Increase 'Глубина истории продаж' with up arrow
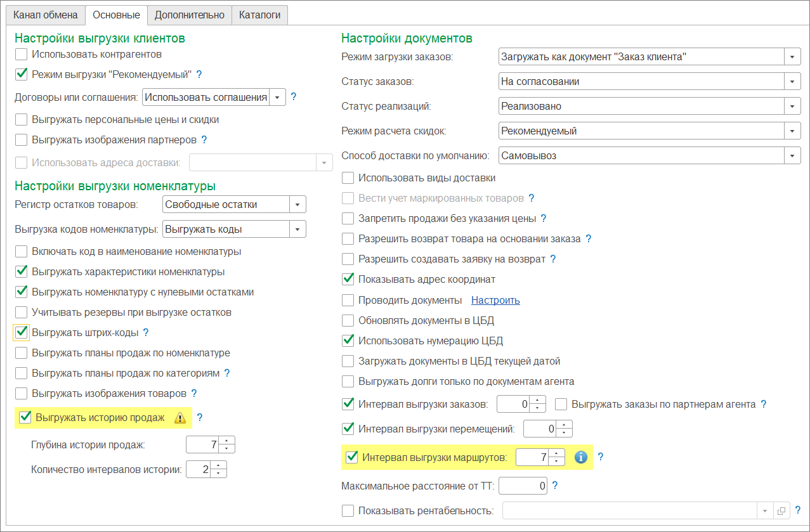 [228, 441]
